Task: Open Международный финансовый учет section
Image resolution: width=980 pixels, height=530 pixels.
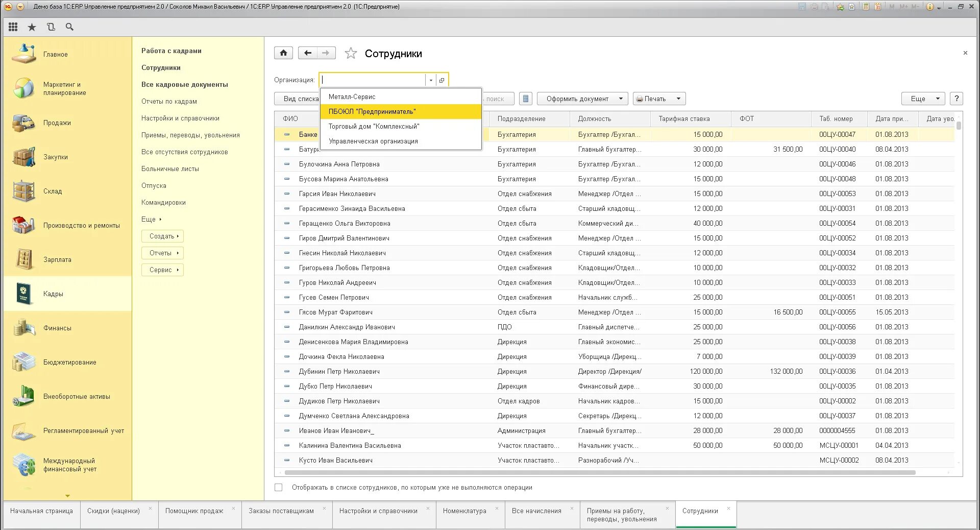Action: (67, 465)
